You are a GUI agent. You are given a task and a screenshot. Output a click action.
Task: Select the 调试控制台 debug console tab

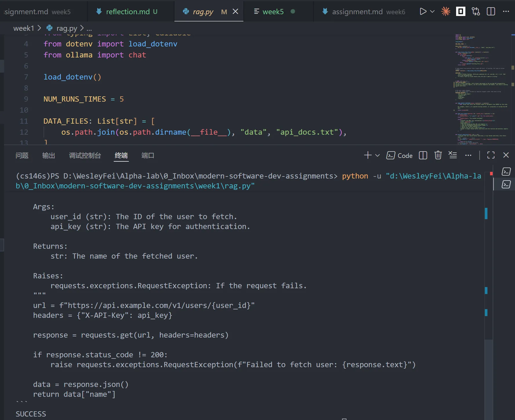pyautogui.click(x=85, y=156)
